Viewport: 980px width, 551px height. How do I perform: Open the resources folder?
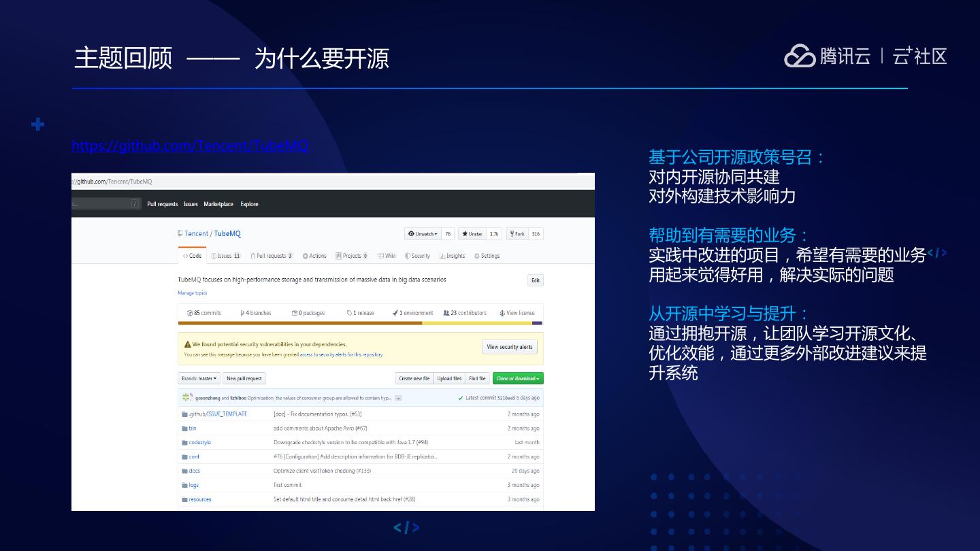click(199, 499)
